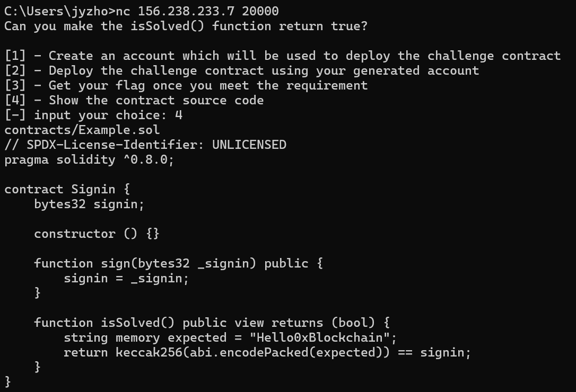The width and height of the screenshot is (576, 392).
Task: Click the contract Signin declaration
Action: coord(67,190)
